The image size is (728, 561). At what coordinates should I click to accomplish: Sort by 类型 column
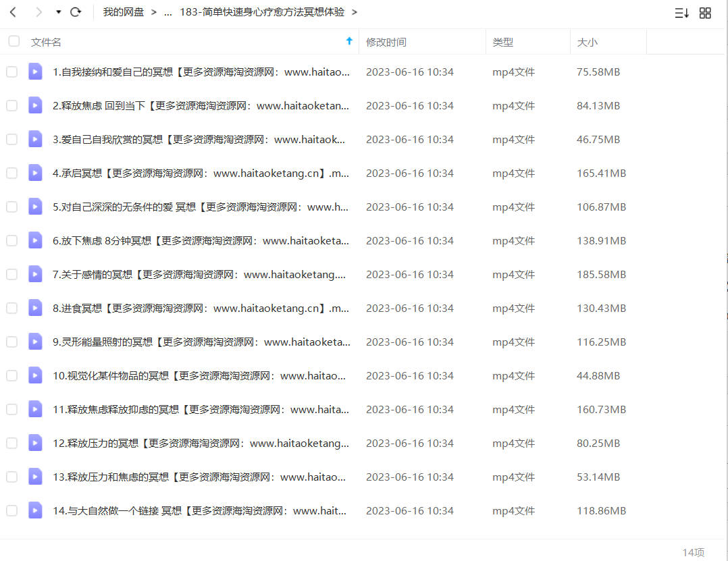(502, 43)
